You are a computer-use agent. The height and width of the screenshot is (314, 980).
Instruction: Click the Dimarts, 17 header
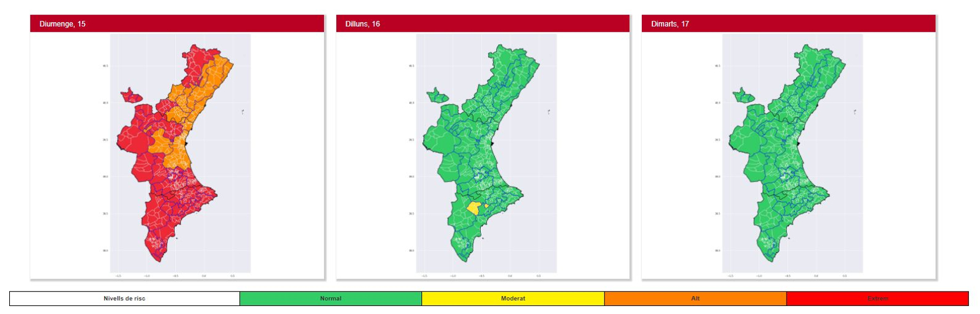pyautogui.click(x=789, y=24)
